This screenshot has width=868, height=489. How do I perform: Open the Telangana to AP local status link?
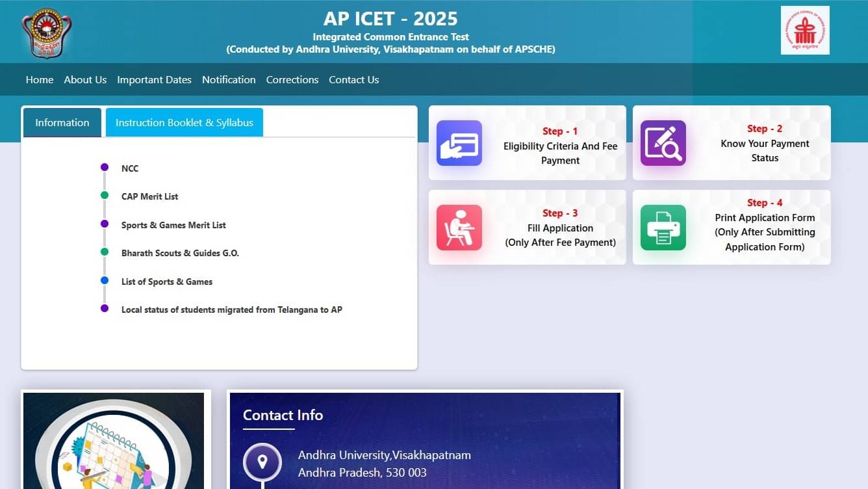click(x=232, y=310)
